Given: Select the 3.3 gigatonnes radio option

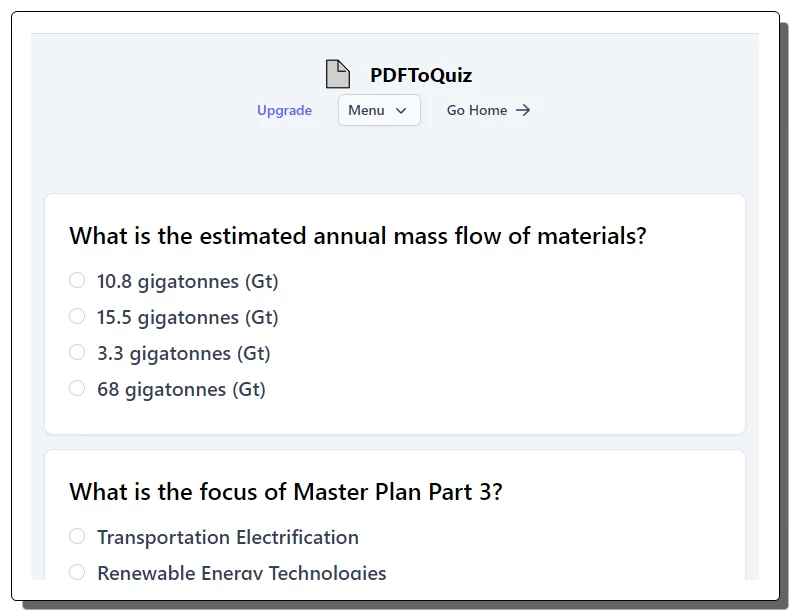Looking at the screenshot, I should point(77,352).
